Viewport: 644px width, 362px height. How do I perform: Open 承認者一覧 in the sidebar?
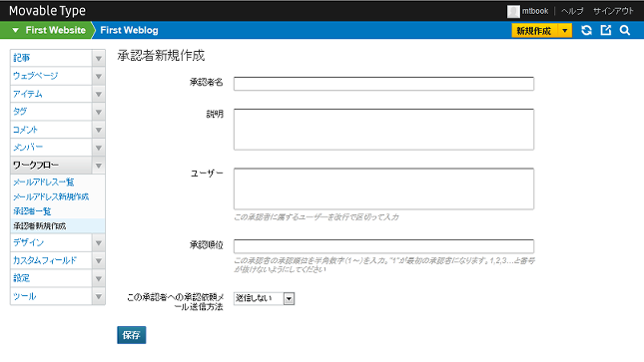(32, 211)
